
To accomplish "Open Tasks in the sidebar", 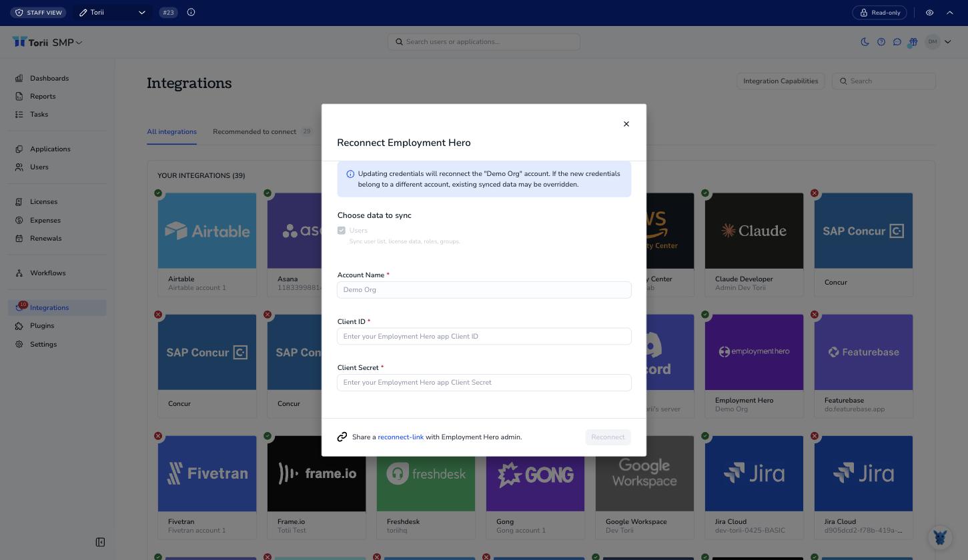I will [57, 115].
